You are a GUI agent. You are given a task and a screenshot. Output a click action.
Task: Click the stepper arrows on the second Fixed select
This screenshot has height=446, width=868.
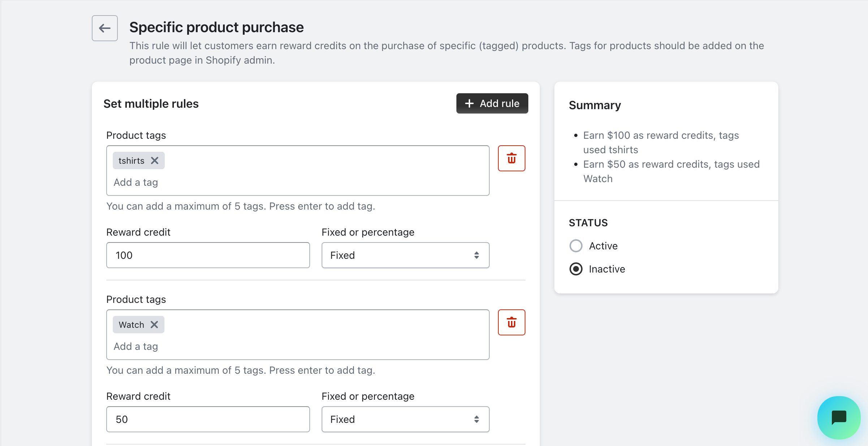[x=477, y=419]
